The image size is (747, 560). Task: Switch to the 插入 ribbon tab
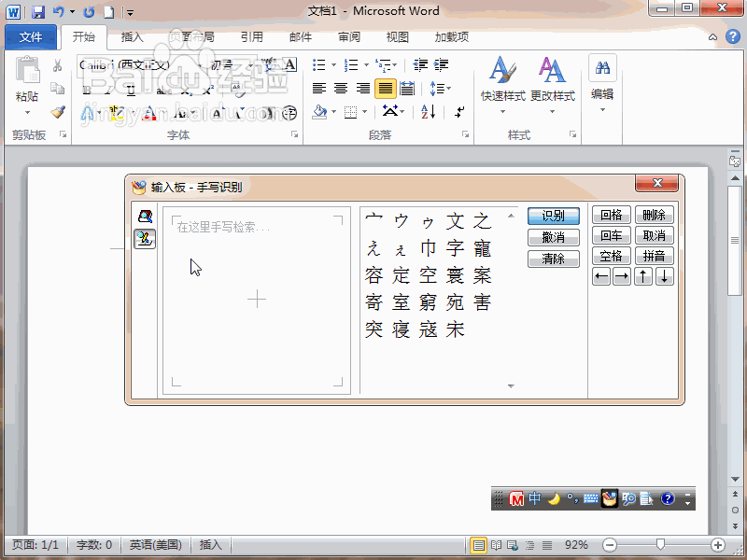[132, 37]
